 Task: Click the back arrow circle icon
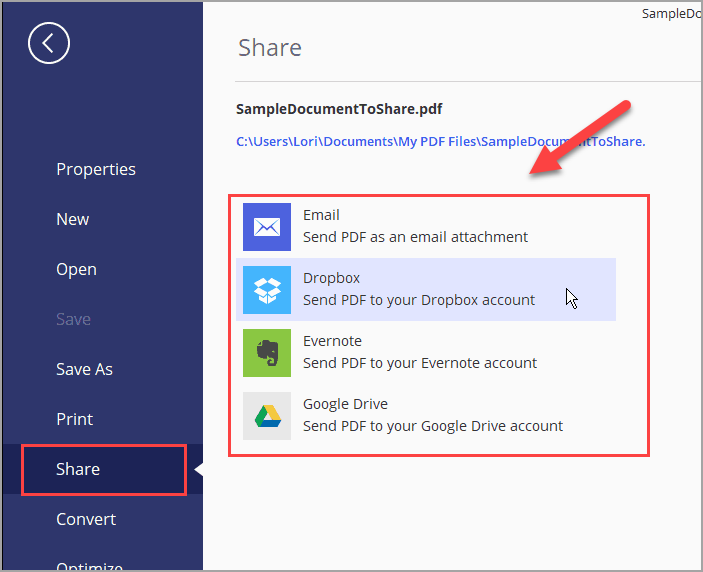tap(48, 43)
